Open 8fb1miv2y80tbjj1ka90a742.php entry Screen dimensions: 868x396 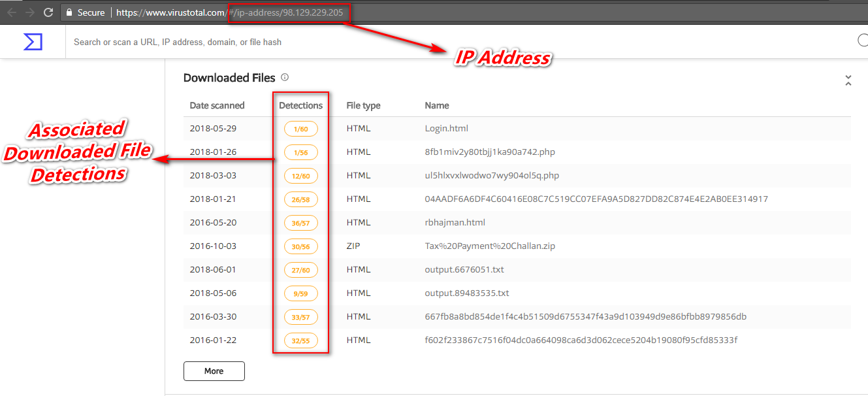click(490, 152)
